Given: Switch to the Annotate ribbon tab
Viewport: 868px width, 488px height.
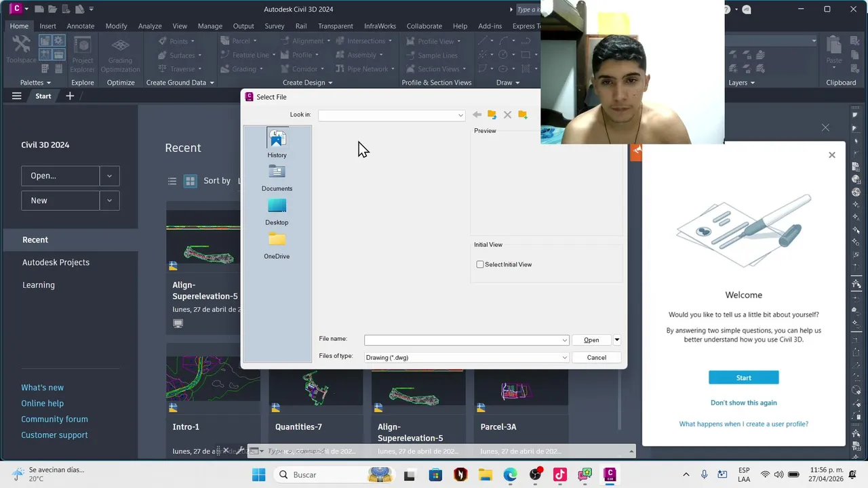Looking at the screenshot, I should [x=81, y=26].
